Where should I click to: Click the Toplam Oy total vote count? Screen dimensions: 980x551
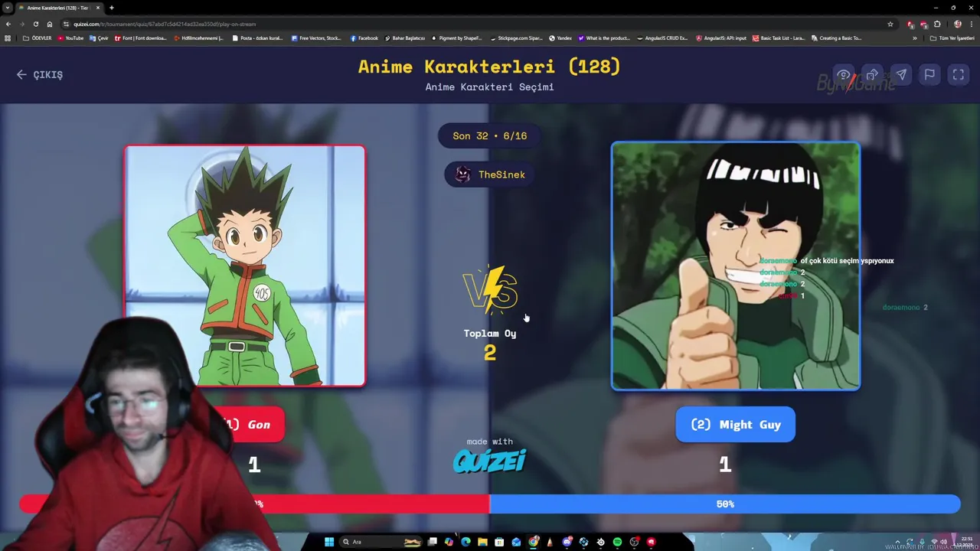pos(490,344)
